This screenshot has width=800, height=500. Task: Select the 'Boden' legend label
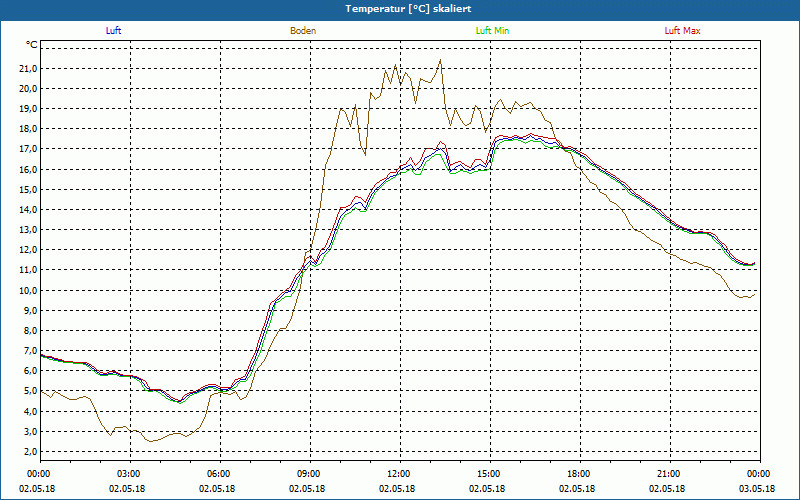[303, 31]
